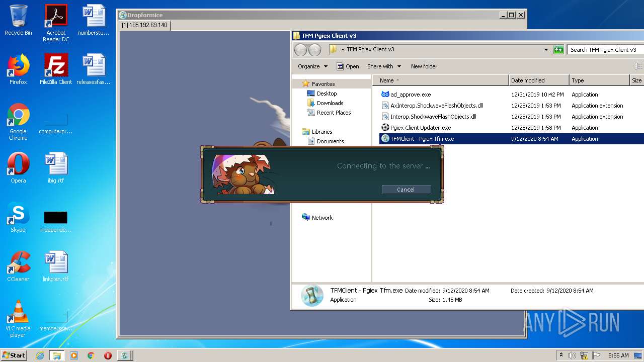Open Opera from the taskbar
This screenshot has height=362, width=644.
tap(108, 355)
